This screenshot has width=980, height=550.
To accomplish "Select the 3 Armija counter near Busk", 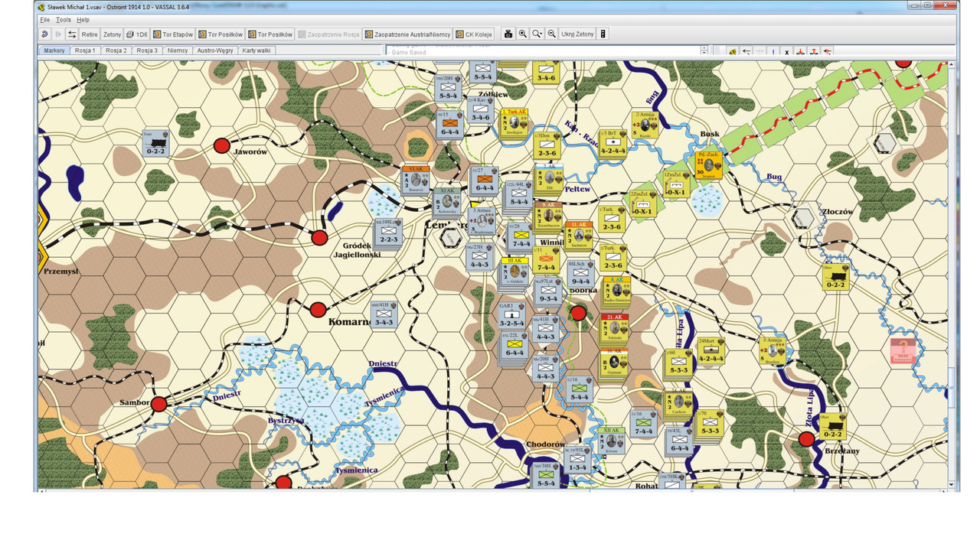I will click(x=646, y=125).
